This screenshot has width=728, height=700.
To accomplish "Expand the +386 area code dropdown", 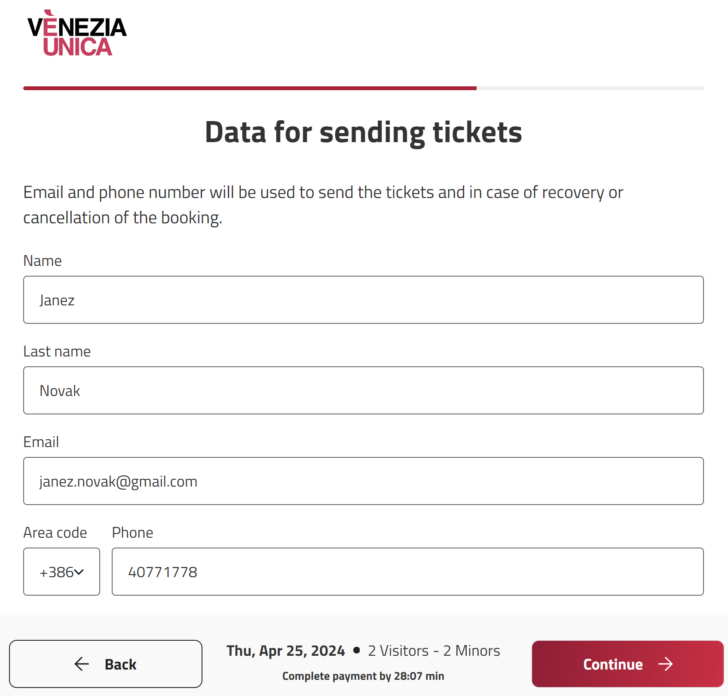I will click(x=61, y=572).
